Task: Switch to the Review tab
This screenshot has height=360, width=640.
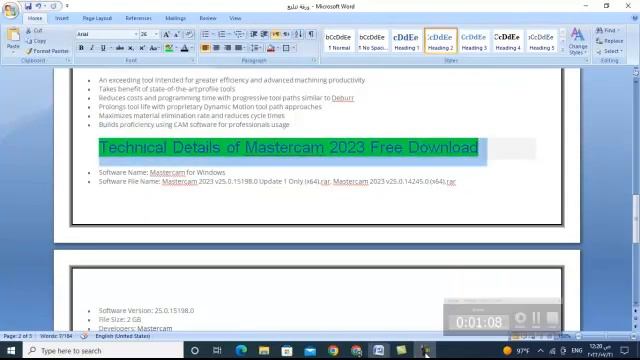Action: coord(208,18)
